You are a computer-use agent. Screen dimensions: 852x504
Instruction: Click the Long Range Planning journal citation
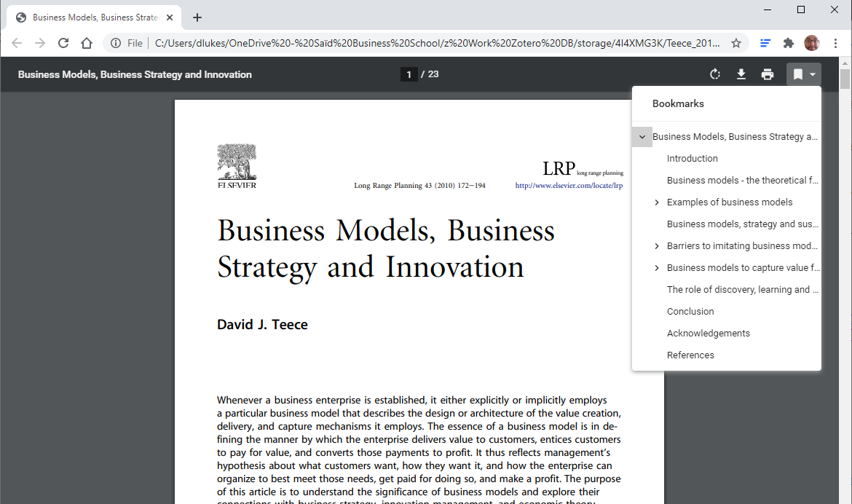point(420,186)
